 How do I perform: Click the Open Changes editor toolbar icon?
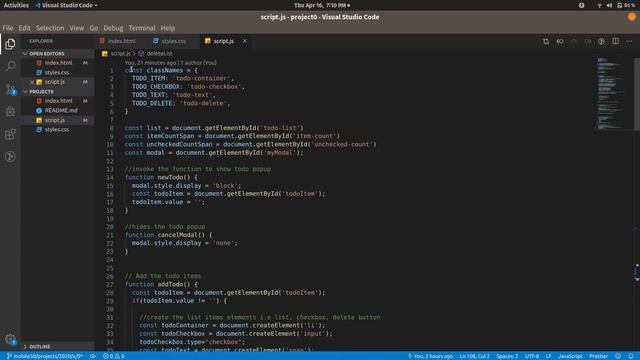pos(546,41)
